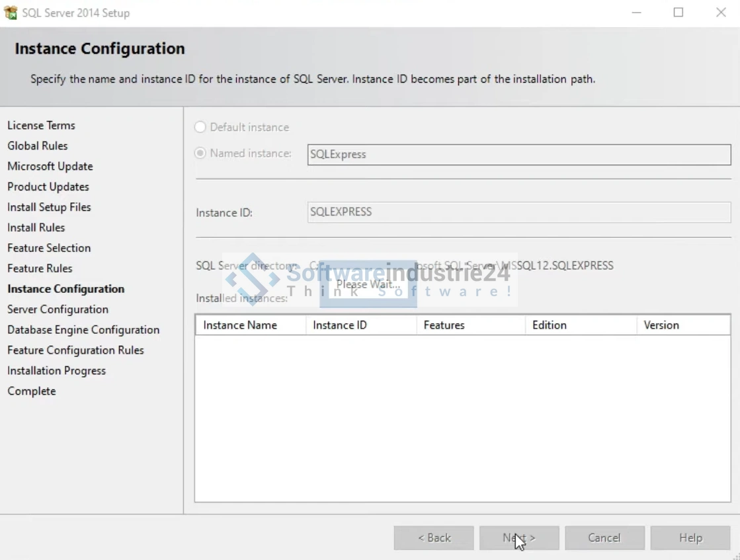This screenshot has width=740, height=560.
Task: Select Feature Selection step in sidebar
Action: tap(49, 248)
